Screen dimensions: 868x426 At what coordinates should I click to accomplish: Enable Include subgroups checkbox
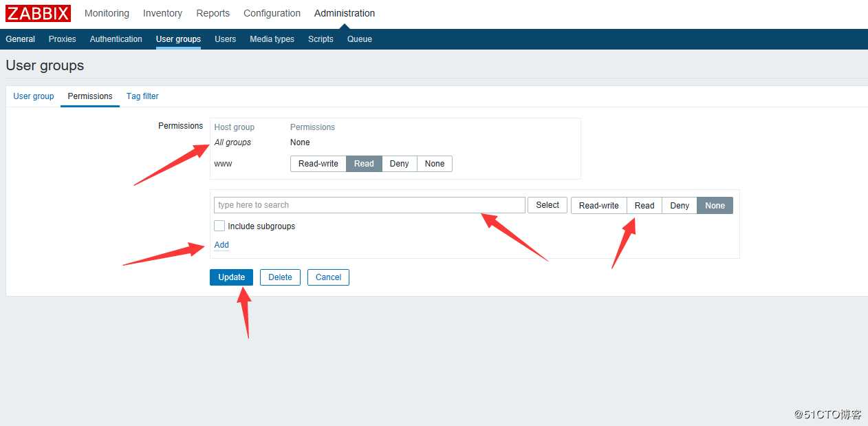(219, 226)
